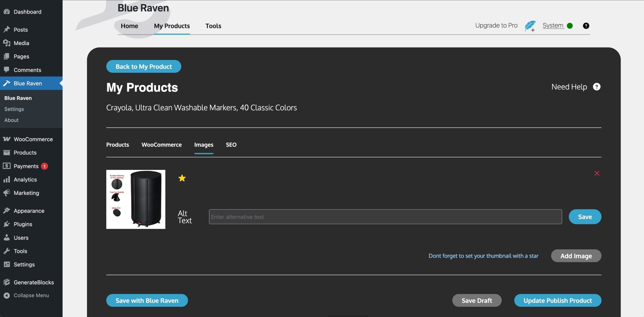Click the yellow star thumbnail toggle
This screenshot has width=644, height=317.
pyautogui.click(x=182, y=178)
